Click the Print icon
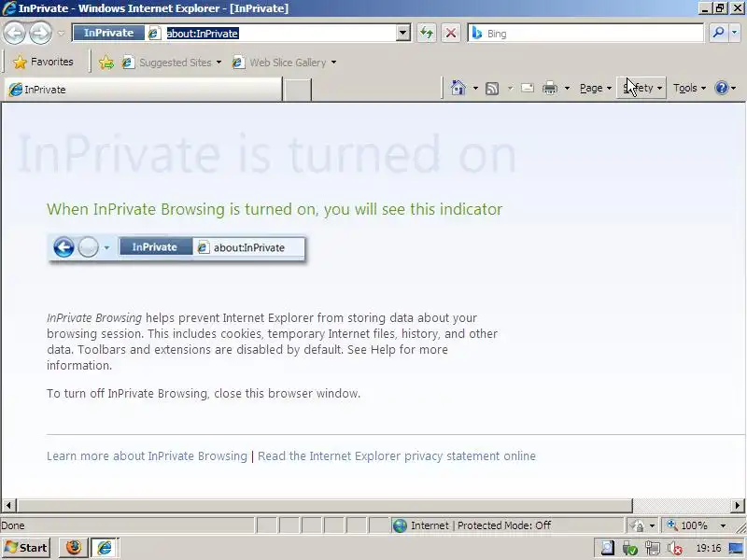747x560 pixels. coord(550,88)
